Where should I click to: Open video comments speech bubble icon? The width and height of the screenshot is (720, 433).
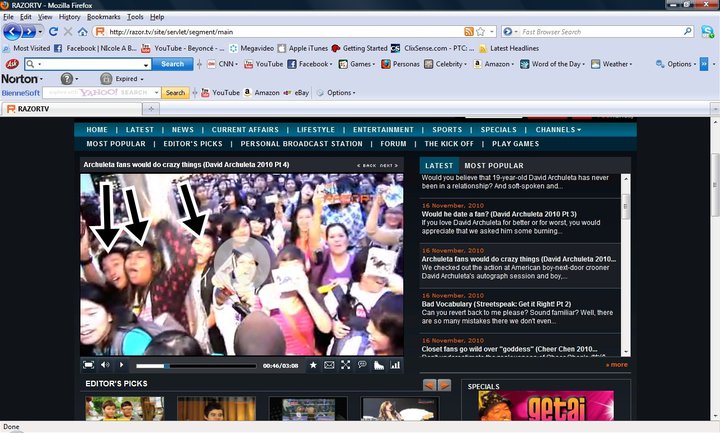pyautogui.click(x=362, y=365)
